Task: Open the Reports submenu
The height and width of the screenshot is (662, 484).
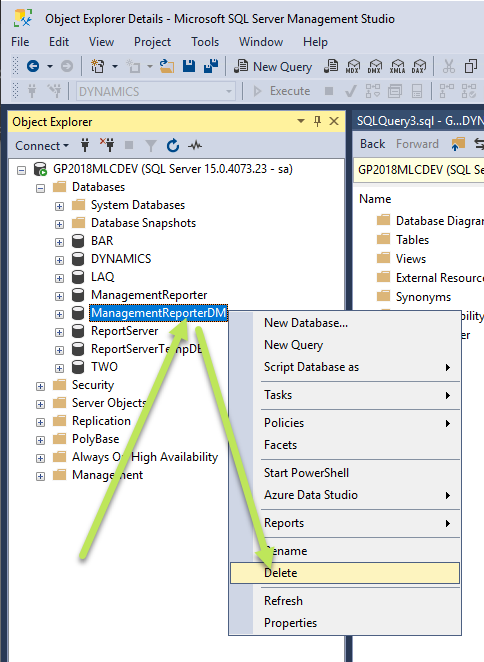Action: 345,523
